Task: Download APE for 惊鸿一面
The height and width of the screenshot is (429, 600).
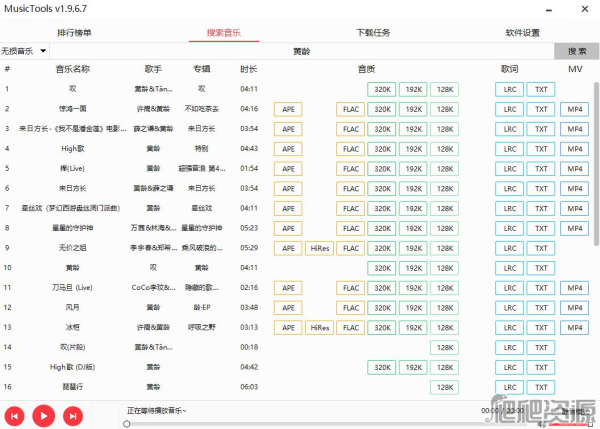Action: (289, 109)
